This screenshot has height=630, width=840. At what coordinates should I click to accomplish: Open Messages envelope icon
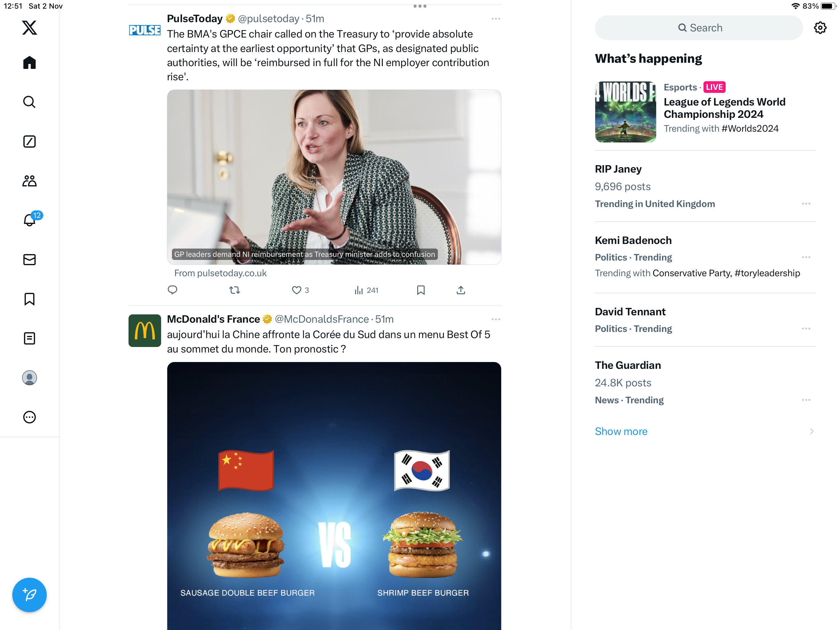click(29, 260)
